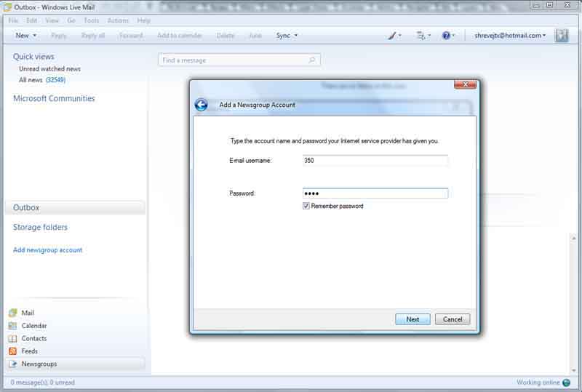This screenshot has width=582, height=392.
Task: Click the Reply all toolbar button
Action: pyautogui.click(x=93, y=36)
